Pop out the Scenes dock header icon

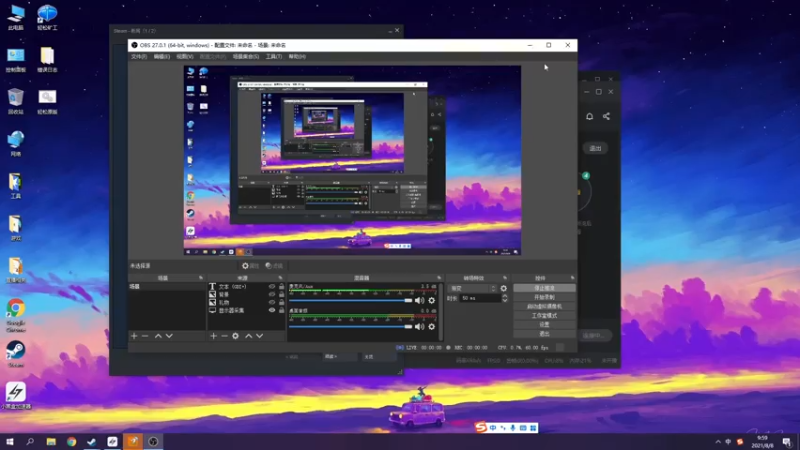click(x=201, y=278)
